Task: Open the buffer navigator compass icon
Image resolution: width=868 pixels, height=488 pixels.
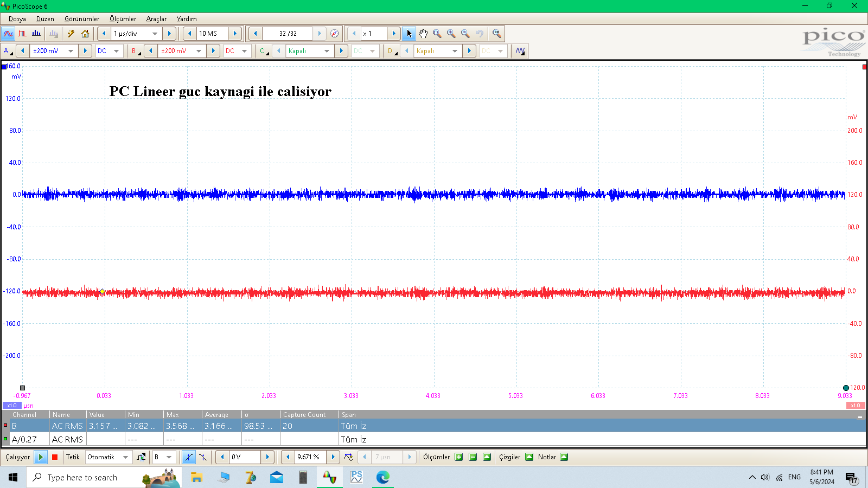Action: 335,34
